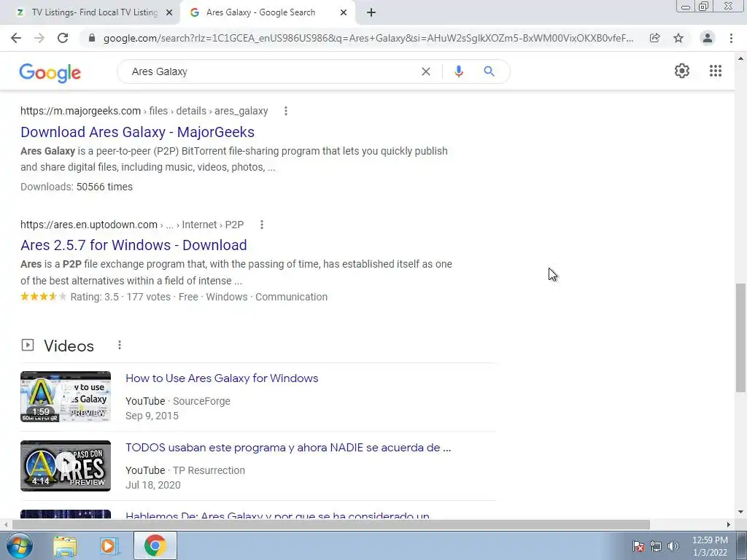Clear the search query with the X

tap(426, 71)
